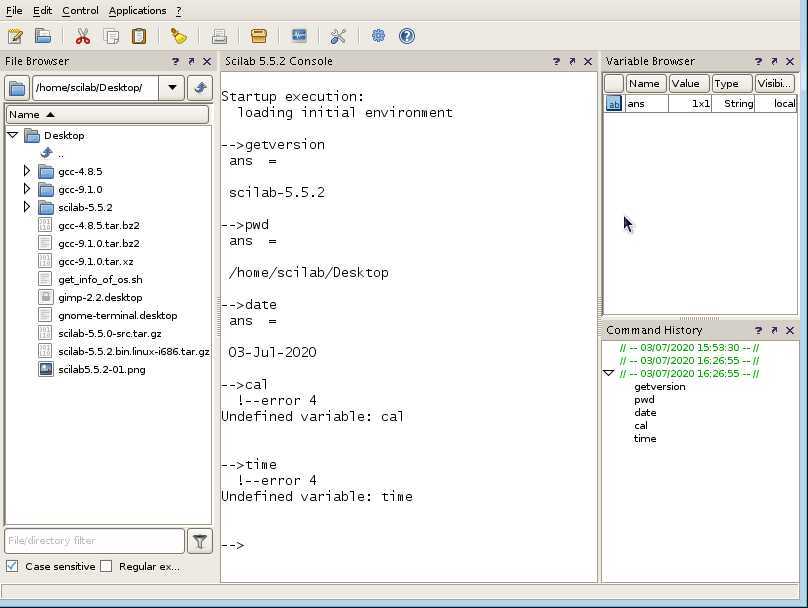Click the console input prompt line
Image resolution: width=808 pixels, height=608 pixels.
pos(409,545)
